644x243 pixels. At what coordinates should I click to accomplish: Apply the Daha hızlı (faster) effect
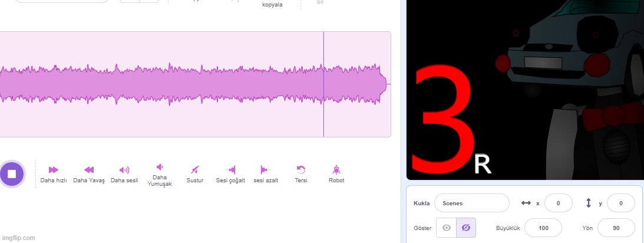click(x=54, y=174)
